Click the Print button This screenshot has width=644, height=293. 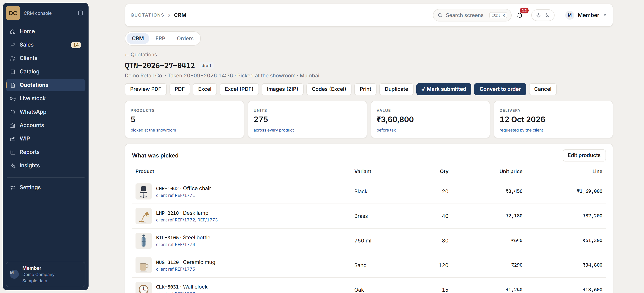pos(365,89)
